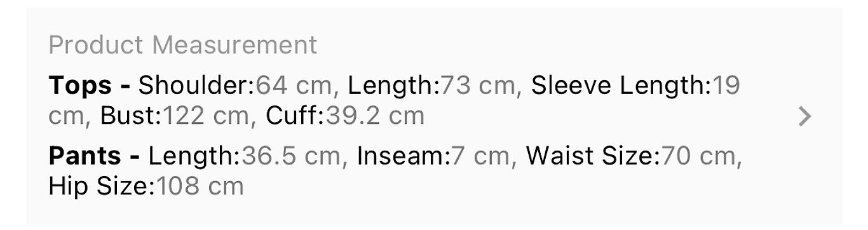Click the Product Measurement heading
Screen dimensions: 868x230
[x=183, y=46]
